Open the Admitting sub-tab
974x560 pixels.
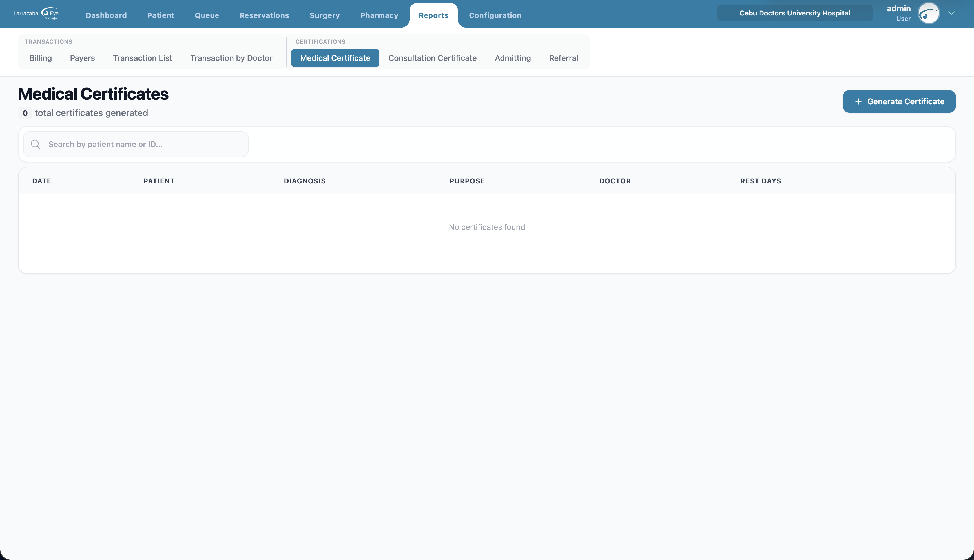(513, 58)
